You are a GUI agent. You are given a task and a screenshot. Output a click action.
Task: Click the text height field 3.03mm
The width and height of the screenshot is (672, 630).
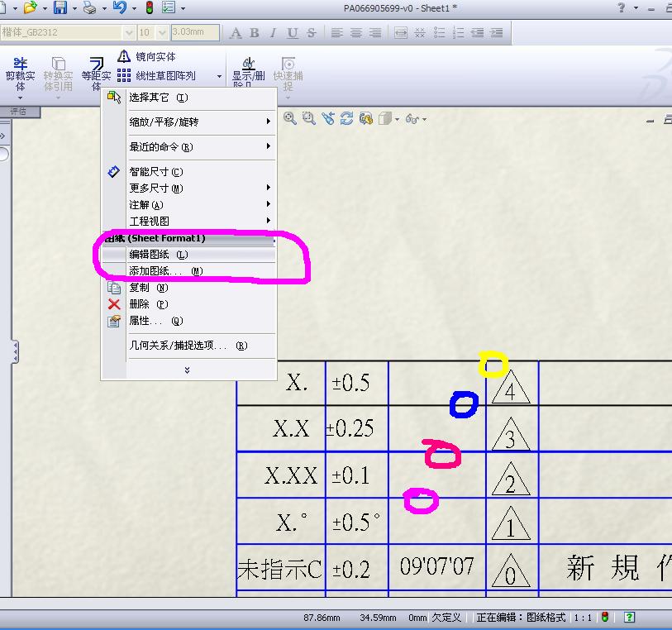click(195, 32)
